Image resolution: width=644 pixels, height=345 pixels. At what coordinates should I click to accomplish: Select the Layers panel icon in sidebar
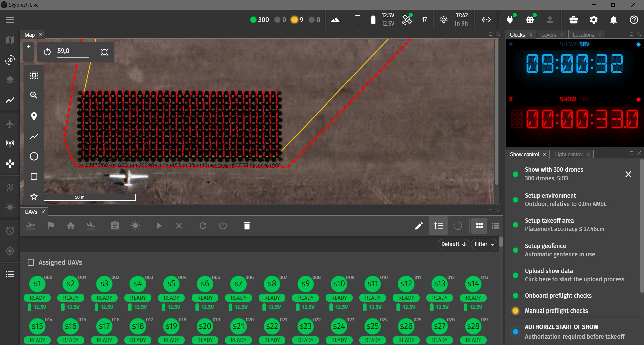[10, 80]
